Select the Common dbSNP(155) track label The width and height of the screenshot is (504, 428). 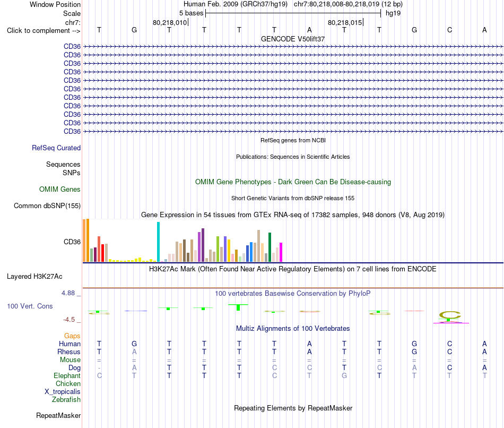pos(47,206)
